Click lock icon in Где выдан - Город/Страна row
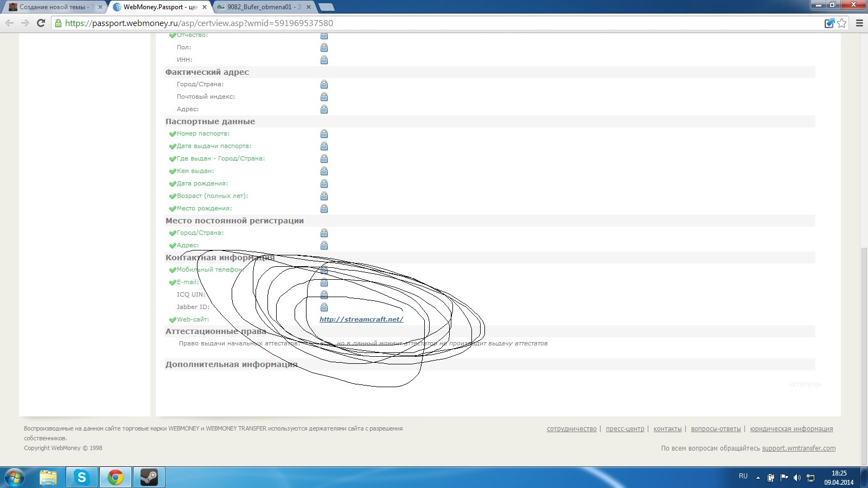This screenshot has height=488, width=868. 324,159
